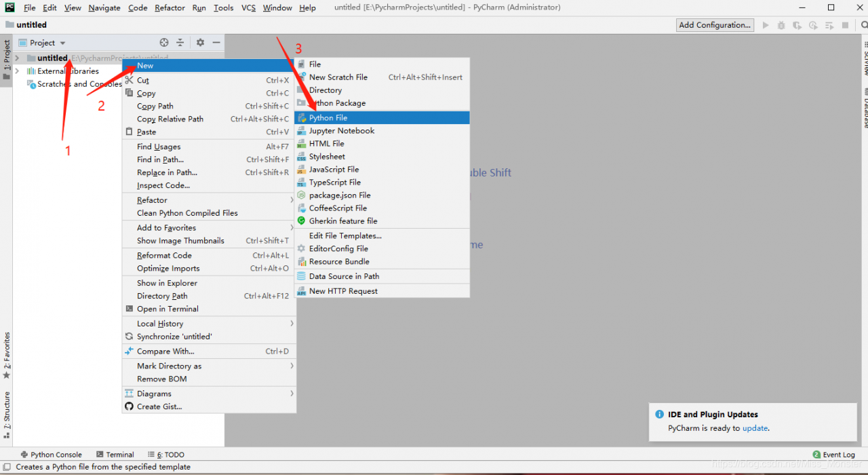
Task: Click untitled breadcrumb in navigation bar
Action: (26, 24)
